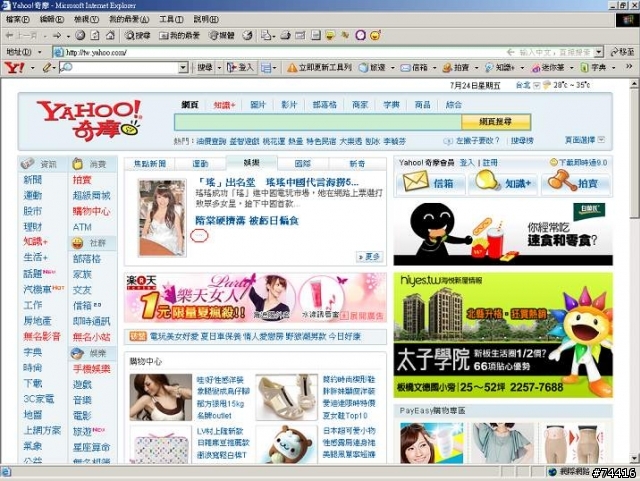Click the 登入 link in Yahoo member box
The height and width of the screenshot is (481, 640).
coord(467,163)
